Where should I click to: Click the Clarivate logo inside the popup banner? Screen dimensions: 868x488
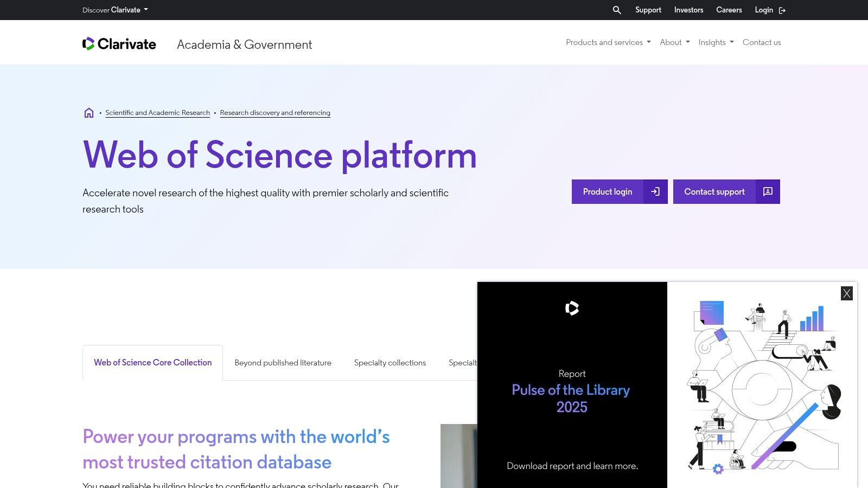coord(572,309)
